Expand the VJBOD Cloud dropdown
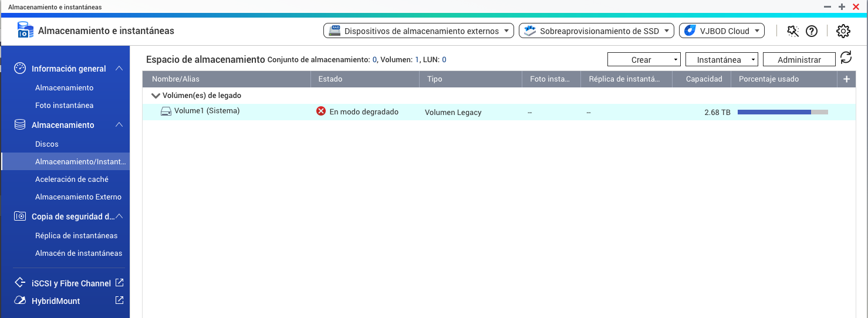Screen dimensions: 868x318 [721, 31]
